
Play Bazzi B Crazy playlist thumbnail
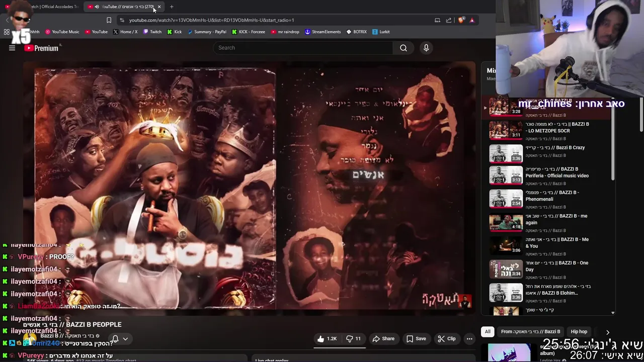pos(506,153)
